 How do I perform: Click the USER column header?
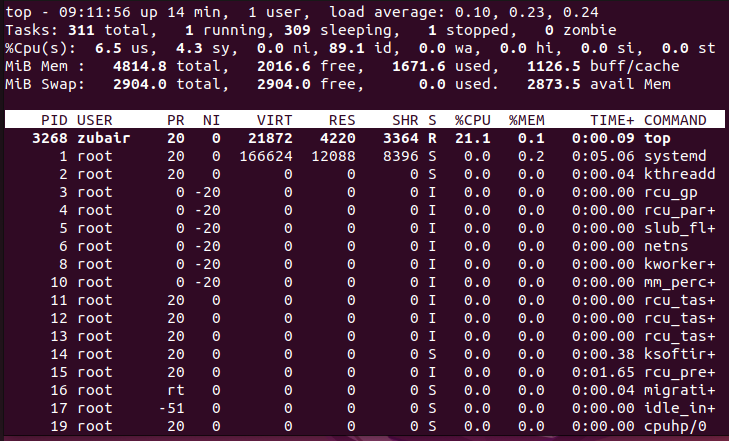(95, 120)
